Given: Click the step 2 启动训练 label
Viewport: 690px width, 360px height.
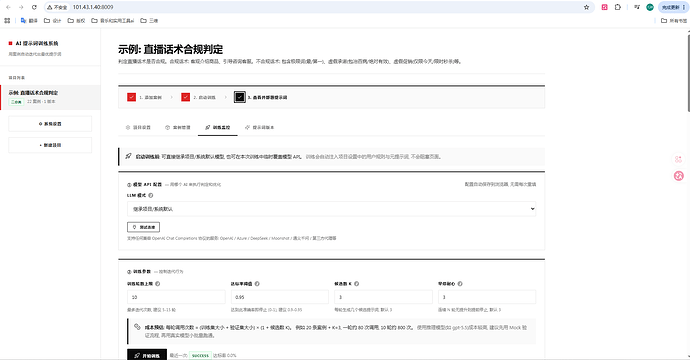Looking at the screenshot, I should [x=205, y=97].
